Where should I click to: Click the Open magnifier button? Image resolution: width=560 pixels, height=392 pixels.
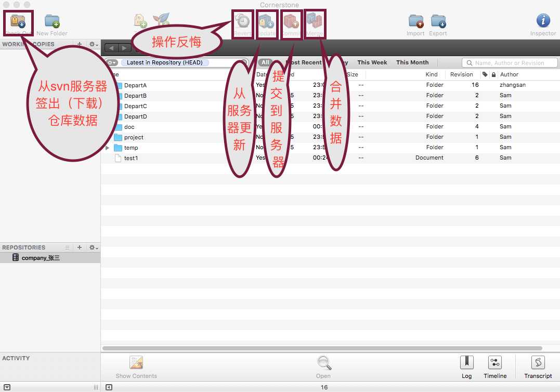click(324, 368)
